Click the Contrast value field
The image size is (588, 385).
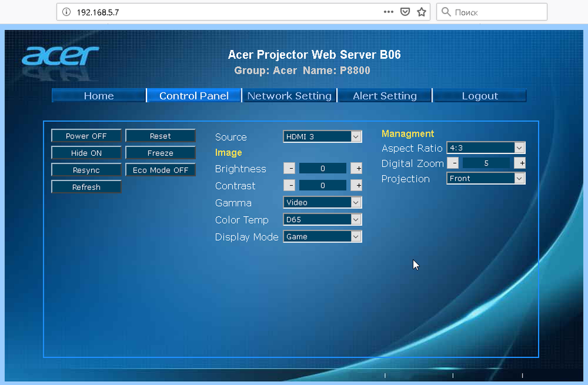coord(322,185)
